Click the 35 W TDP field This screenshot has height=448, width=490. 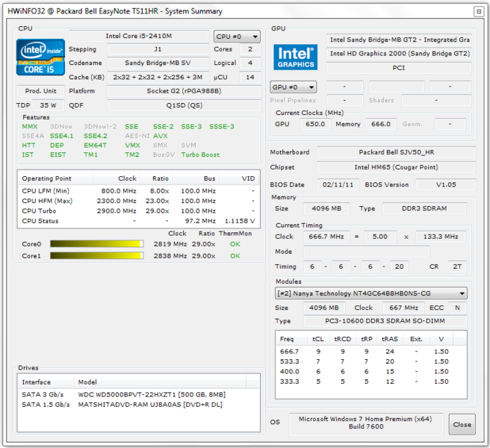click(48, 105)
